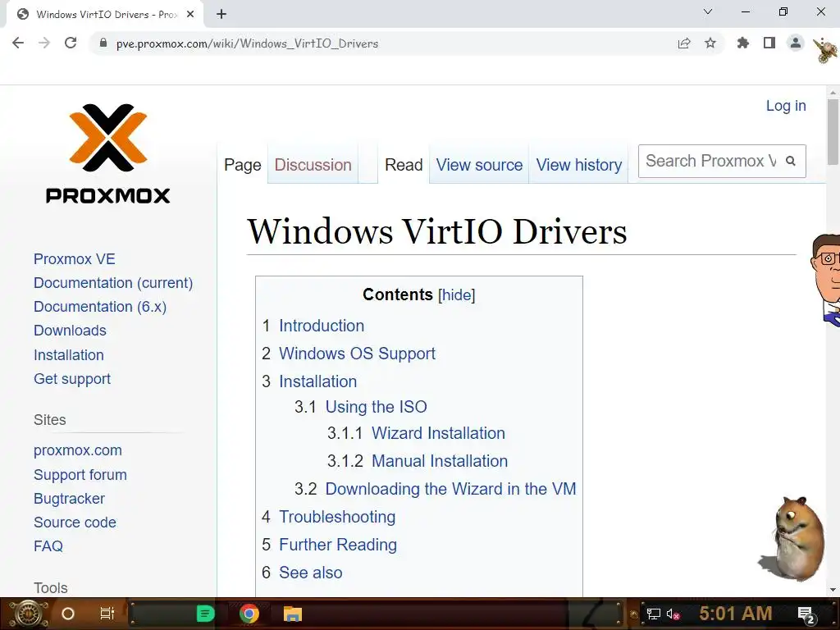This screenshot has width=840, height=630.
Task: Open the Installation contents entry
Action: pos(317,381)
